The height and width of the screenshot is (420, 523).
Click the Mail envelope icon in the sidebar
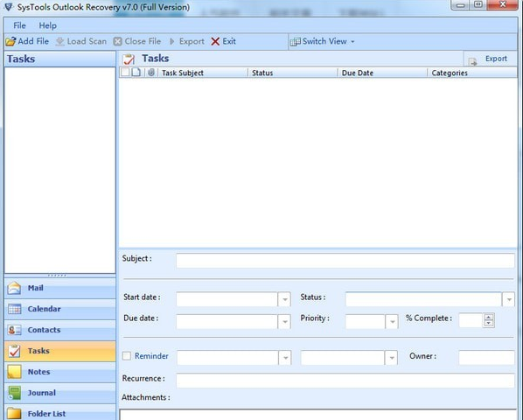pyautogui.click(x=14, y=288)
